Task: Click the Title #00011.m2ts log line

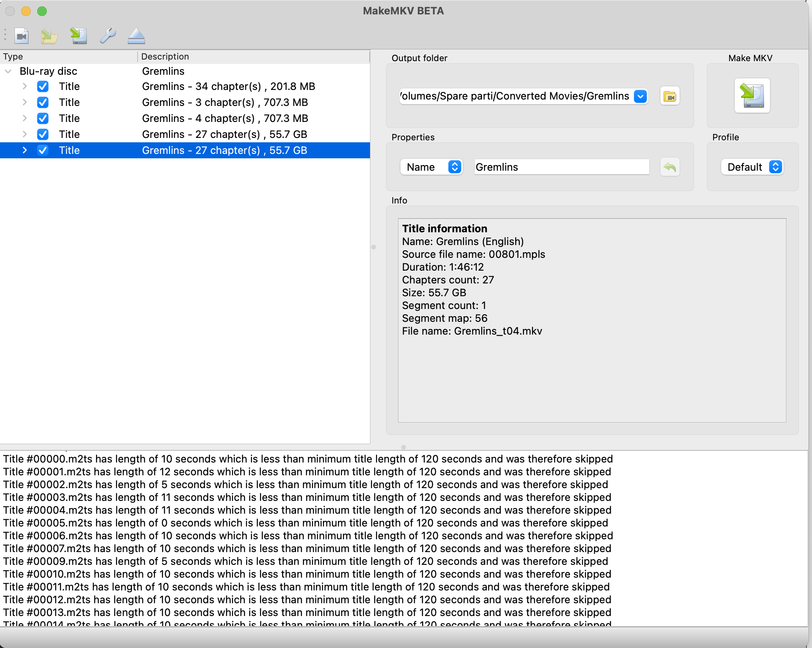Action: 306,587
